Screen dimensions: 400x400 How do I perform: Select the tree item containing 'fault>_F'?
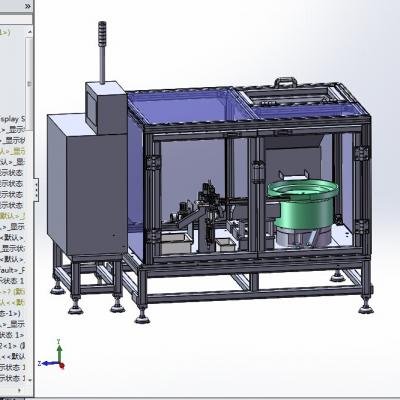(13, 270)
